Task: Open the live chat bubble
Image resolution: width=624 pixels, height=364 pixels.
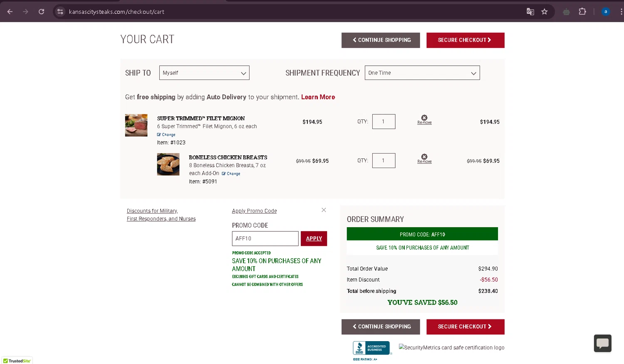Action: [602, 343]
